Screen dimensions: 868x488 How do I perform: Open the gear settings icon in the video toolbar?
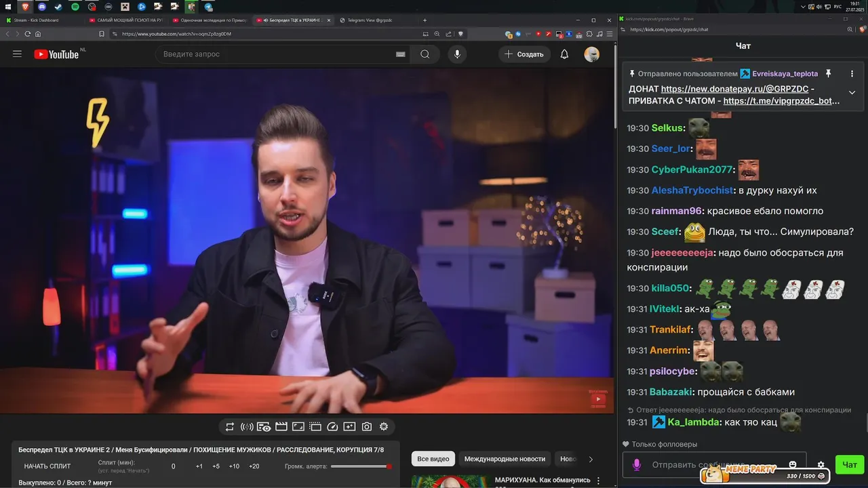384,426
